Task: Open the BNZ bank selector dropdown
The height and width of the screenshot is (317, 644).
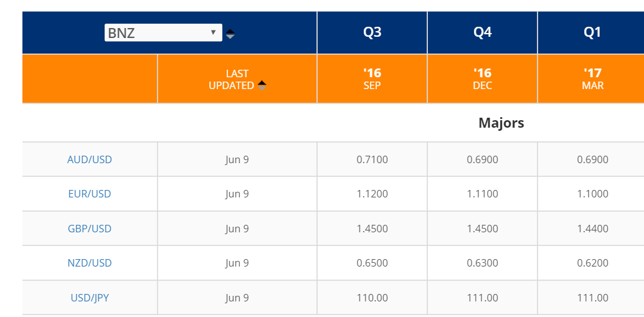Action: pyautogui.click(x=163, y=32)
